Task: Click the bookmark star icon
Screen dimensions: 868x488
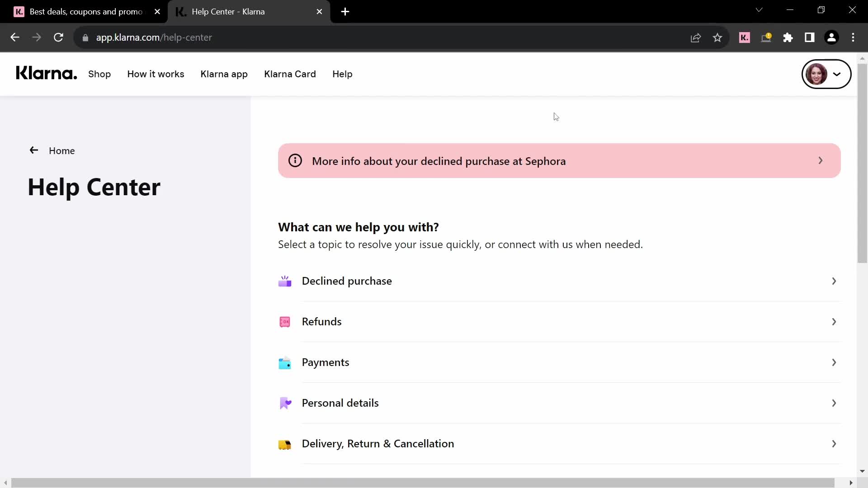Action: tap(718, 37)
